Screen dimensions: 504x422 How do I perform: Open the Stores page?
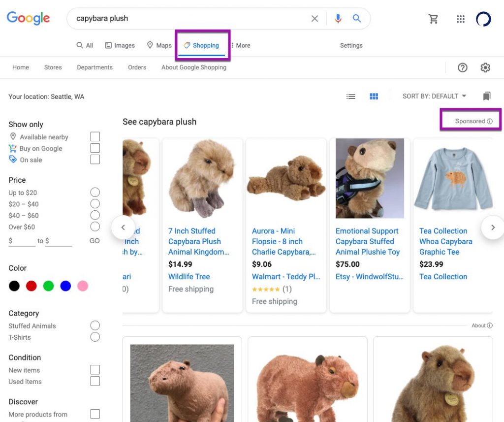point(53,67)
